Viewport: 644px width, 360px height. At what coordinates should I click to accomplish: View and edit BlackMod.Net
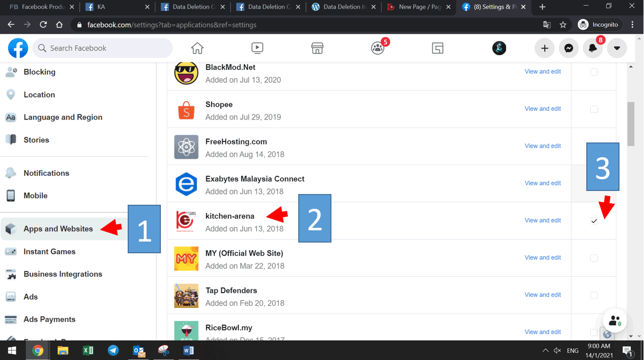[542, 71]
